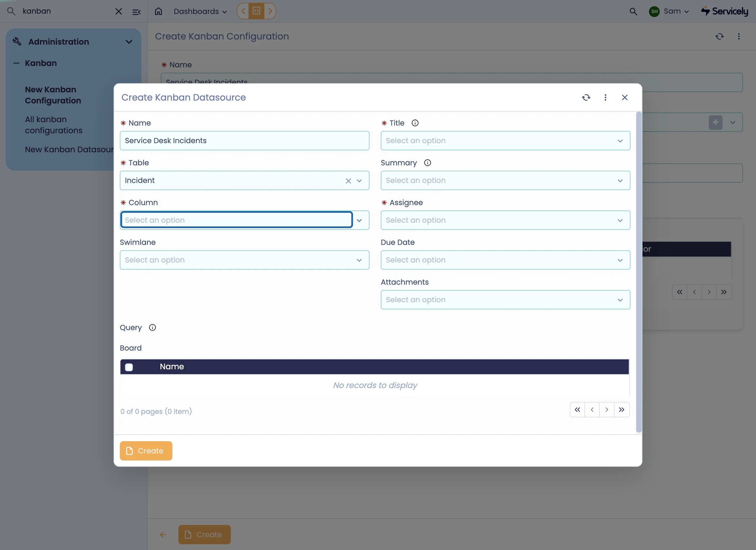Click the plus button in background form

tap(715, 122)
